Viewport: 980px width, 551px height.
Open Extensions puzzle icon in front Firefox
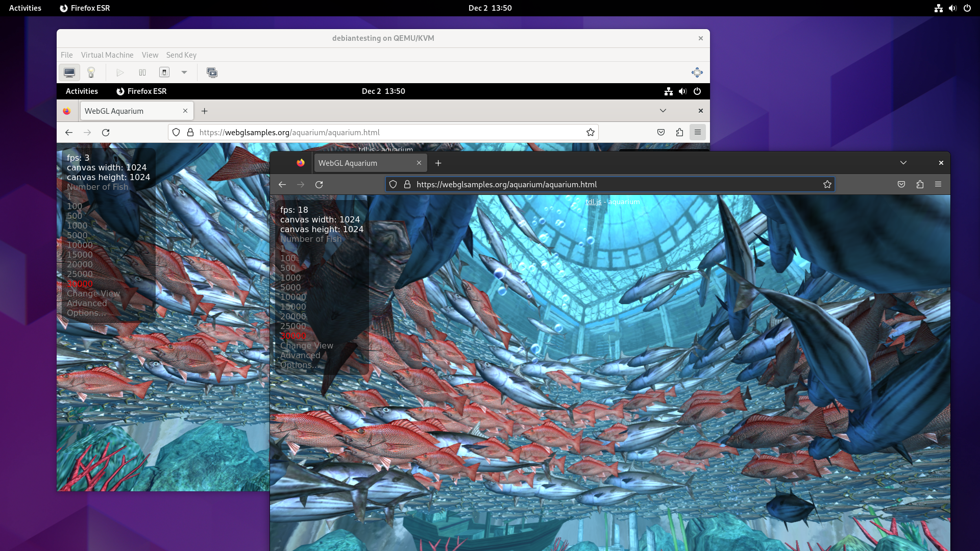(920, 185)
